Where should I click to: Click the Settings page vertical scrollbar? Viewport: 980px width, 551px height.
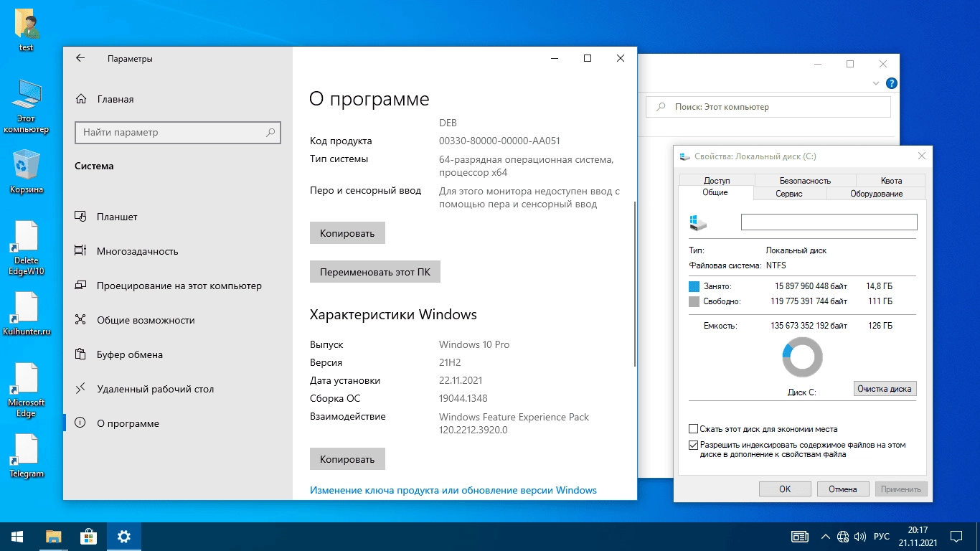[x=634, y=283]
